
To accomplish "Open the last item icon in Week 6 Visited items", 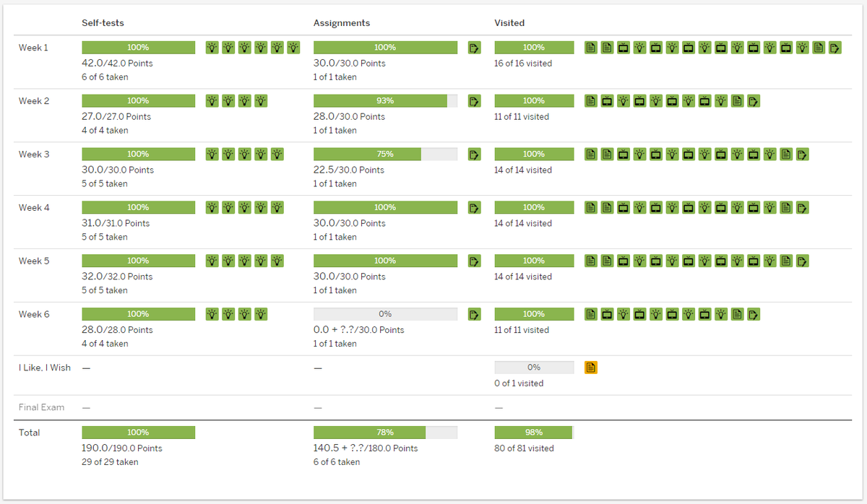I will pos(754,315).
